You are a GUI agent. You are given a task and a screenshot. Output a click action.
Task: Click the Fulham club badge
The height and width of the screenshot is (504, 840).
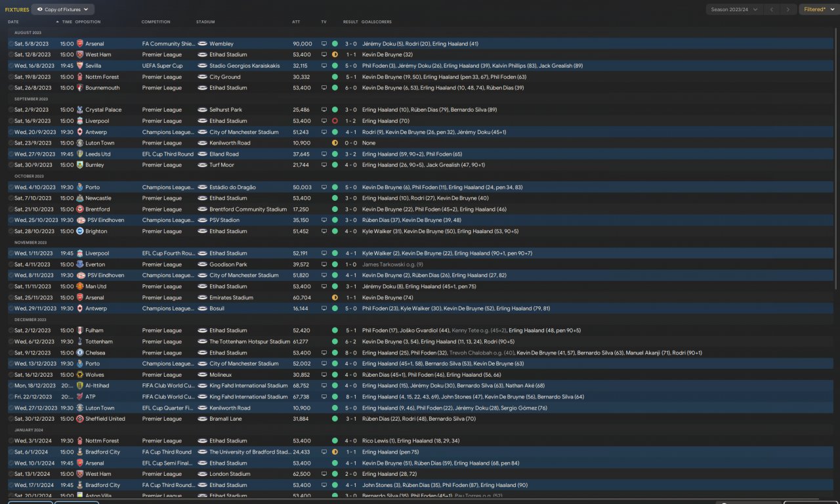click(x=80, y=331)
